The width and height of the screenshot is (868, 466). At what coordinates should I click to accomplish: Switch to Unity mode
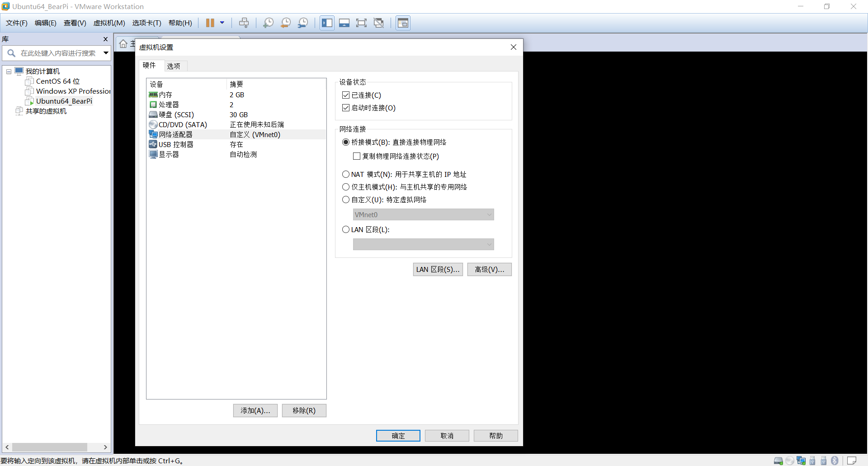379,23
